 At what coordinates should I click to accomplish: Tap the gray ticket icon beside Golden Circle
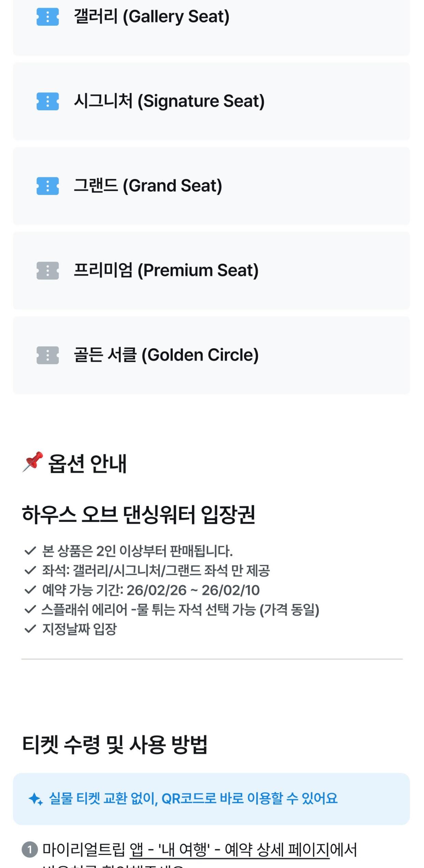tap(47, 355)
